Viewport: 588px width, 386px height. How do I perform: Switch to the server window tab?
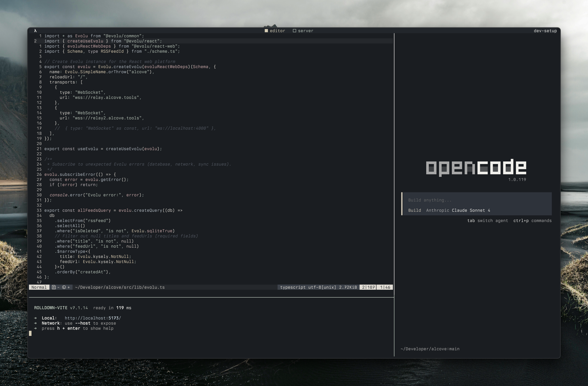[x=303, y=31]
